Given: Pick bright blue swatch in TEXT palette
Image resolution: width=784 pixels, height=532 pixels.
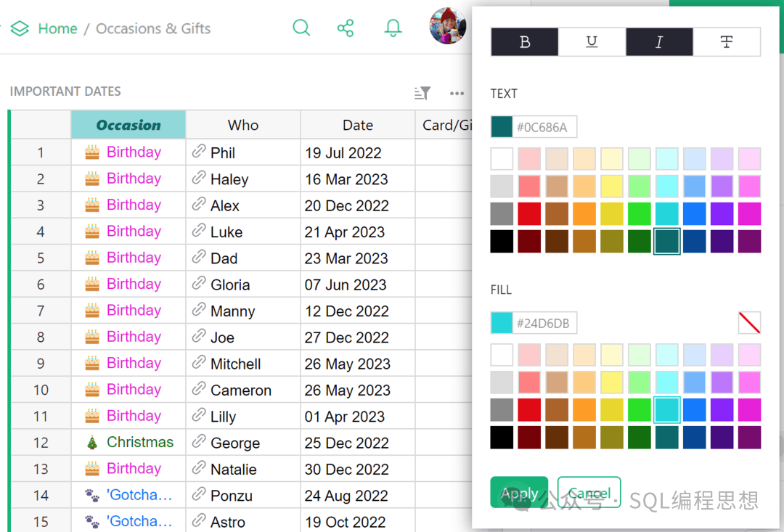Looking at the screenshot, I should [694, 214].
